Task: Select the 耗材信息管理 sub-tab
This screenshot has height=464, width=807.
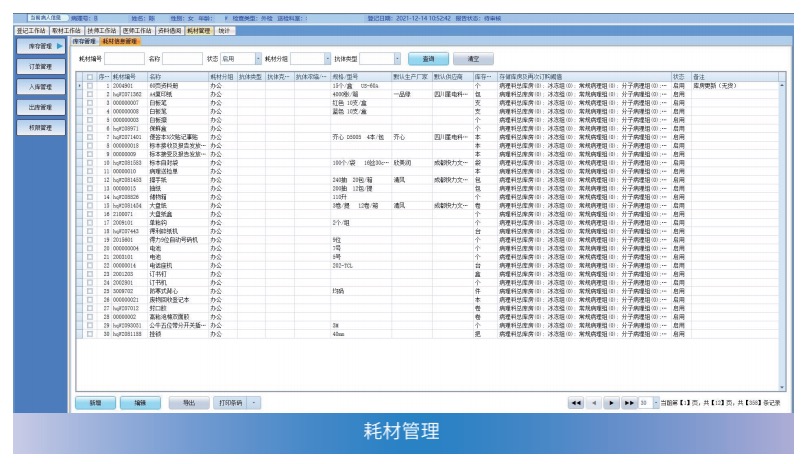Action: click(x=119, y=41)
